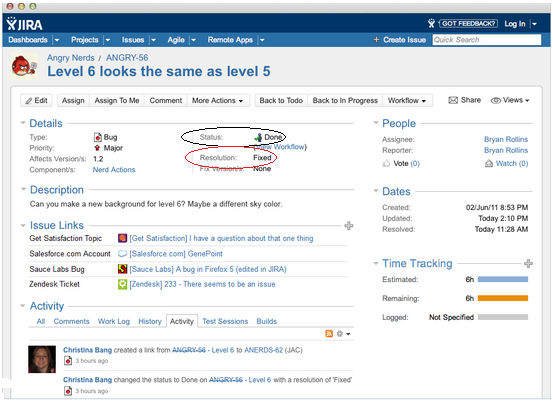Click the grey Logged time bar

[x=503, y=317]
